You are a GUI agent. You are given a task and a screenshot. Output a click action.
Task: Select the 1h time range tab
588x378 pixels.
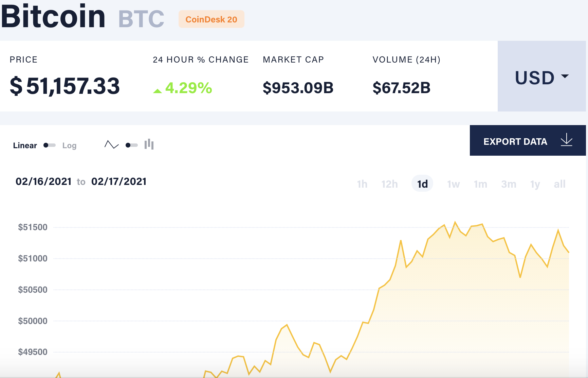click(x=362, y=184)
